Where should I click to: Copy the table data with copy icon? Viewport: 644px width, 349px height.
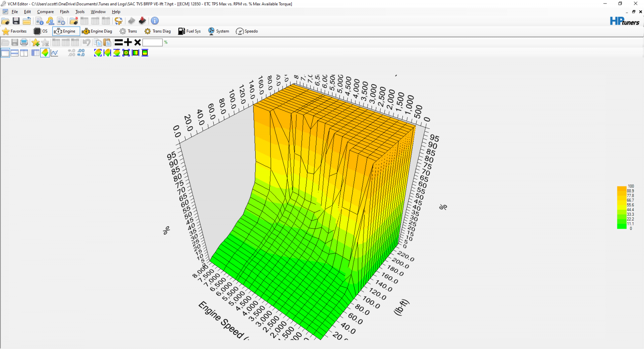point(98,42)
